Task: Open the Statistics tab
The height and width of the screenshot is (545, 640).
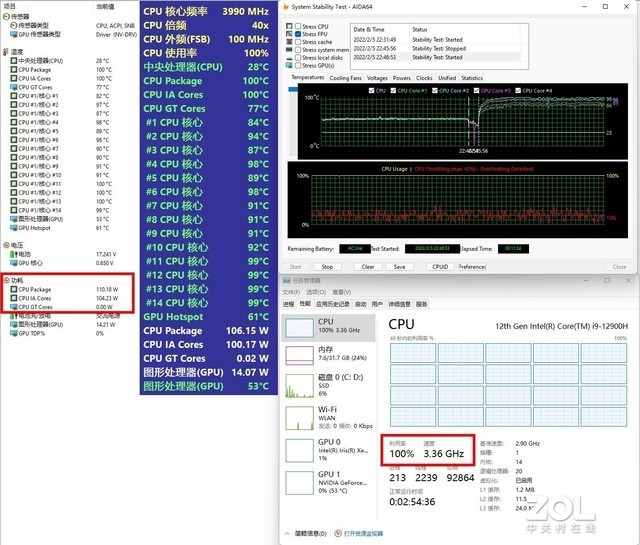Action: tap(472, 78)
